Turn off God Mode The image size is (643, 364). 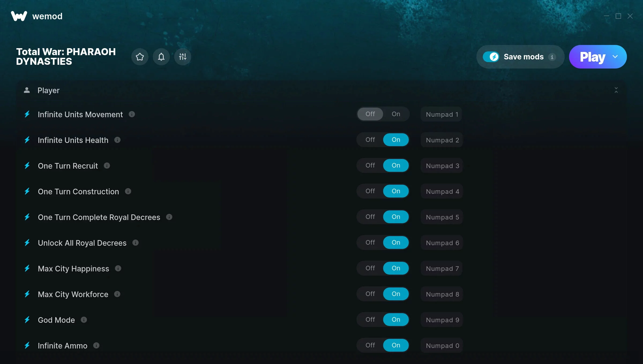(x=370, y=320)
